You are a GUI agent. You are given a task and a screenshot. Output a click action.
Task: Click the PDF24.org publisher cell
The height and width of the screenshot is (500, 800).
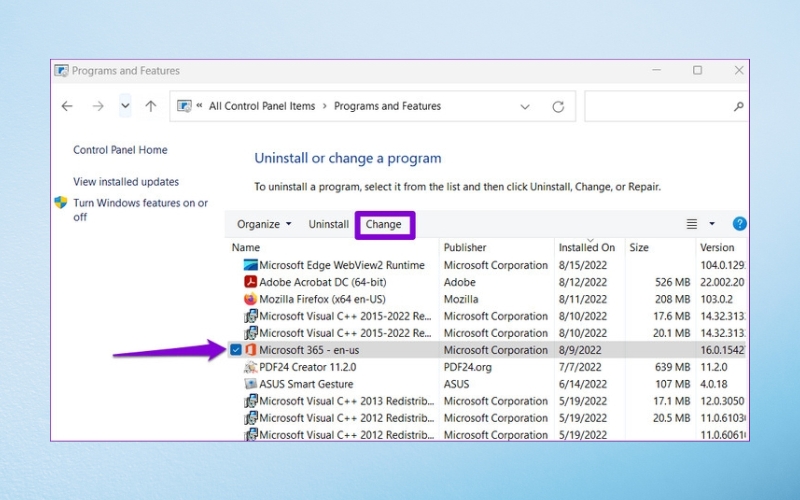click(467, 367)
